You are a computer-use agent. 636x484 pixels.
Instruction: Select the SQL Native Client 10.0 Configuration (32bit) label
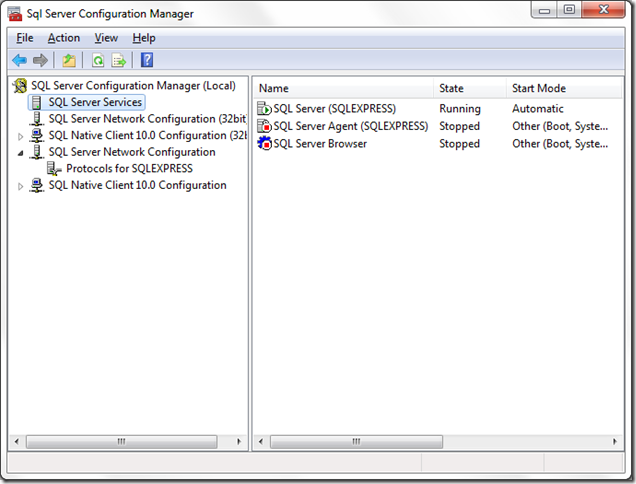(x=148, y=136)
